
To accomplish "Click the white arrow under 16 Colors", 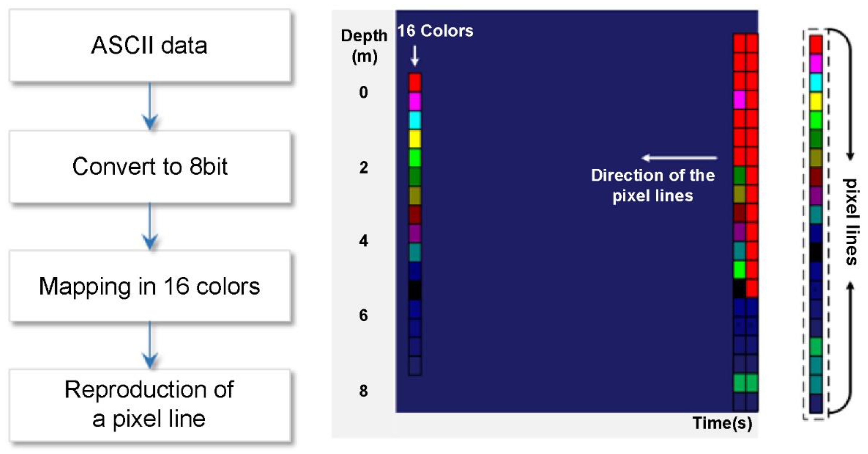I will pyautogui.click(x=415, y=56).
